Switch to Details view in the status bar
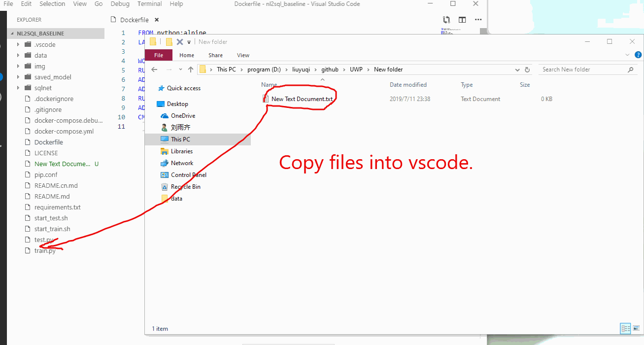Screen dimensions: 644x345 point(625,328)
